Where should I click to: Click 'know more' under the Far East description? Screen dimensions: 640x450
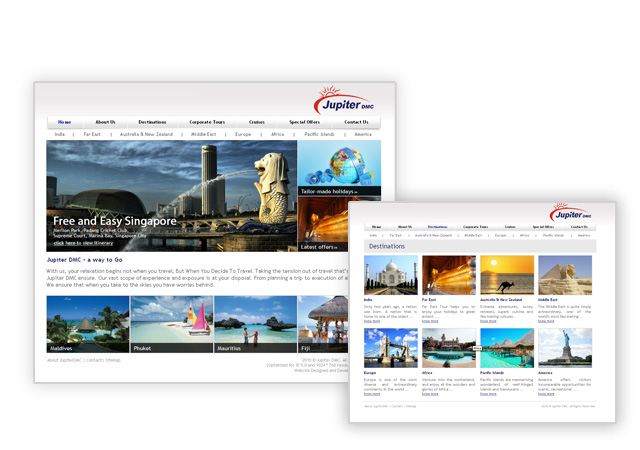[x=430, y=321]
